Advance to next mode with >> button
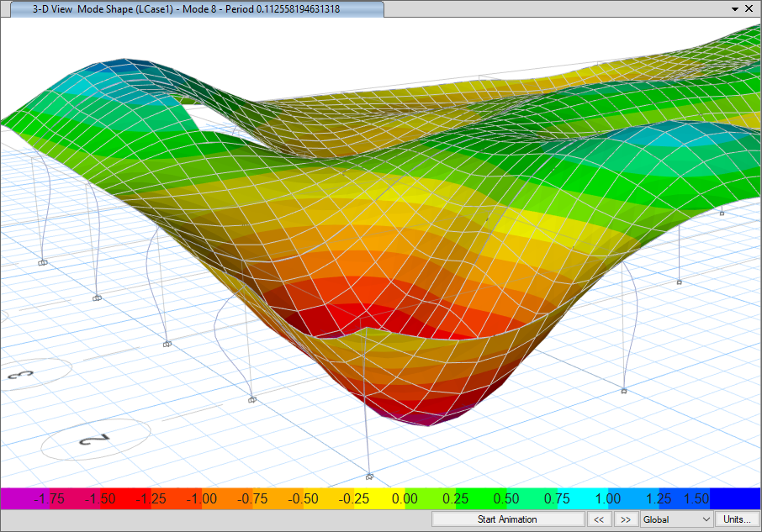Image resolution: width=762 pixels, height=532 pixels. (x=626, y=519)
